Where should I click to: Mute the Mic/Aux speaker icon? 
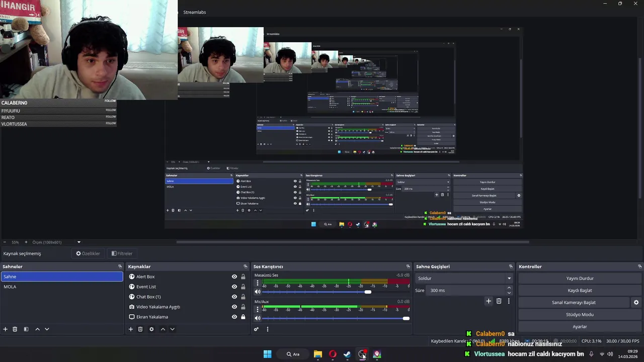258,318
